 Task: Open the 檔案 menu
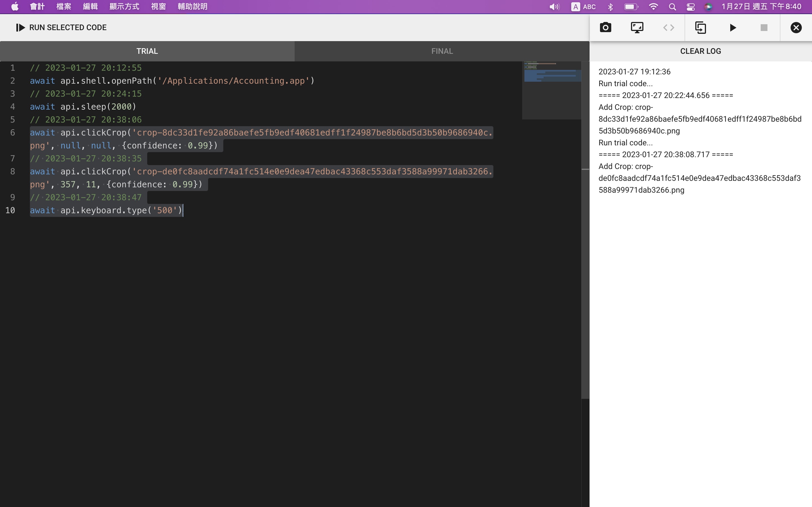click(63, 7)
